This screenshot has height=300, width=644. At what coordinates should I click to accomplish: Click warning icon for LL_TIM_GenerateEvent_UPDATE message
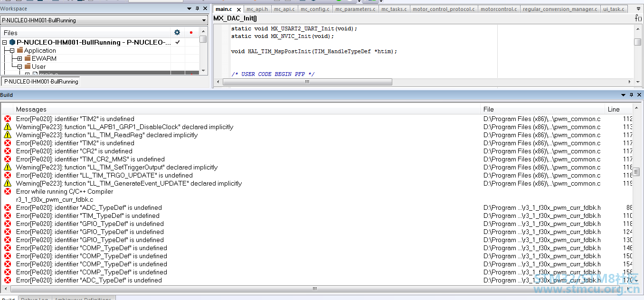[x=8, y=183]
